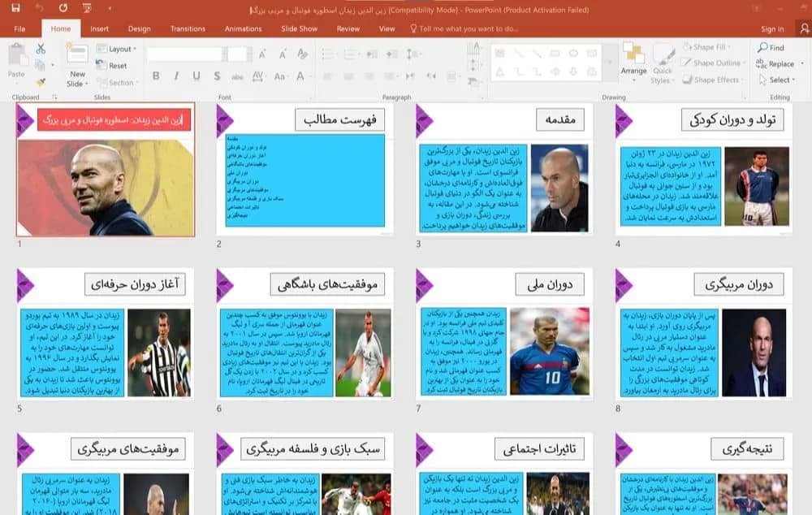The height and width of the screenshot is (515, 812).
Task: Activate the Format Painter brush
Action: [x=41, y=82]
